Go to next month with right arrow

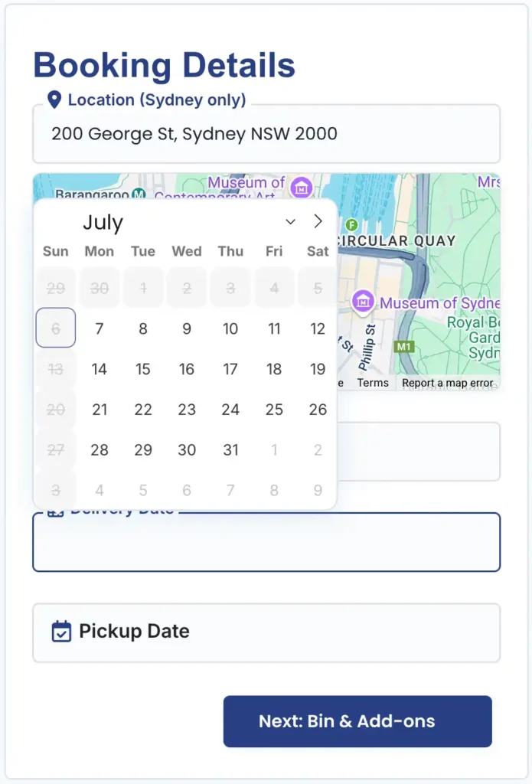(x=318, y=221)
